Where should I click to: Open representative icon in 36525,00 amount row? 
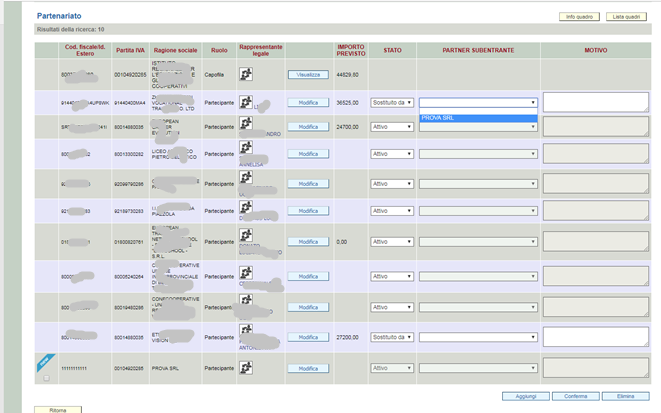tap(246, 98)
